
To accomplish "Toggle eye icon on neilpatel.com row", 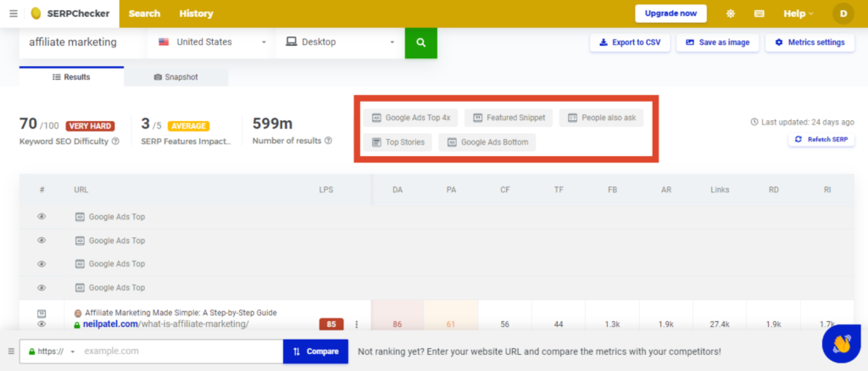I will tap(42, 324).
